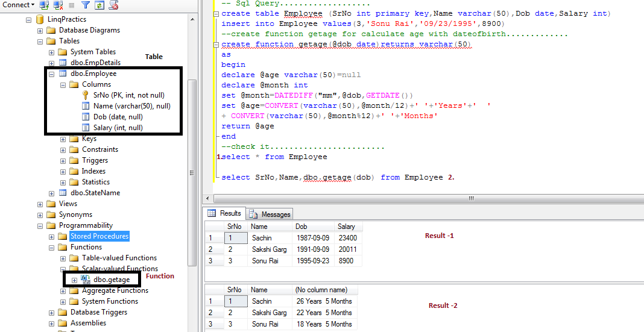Expand the System Tables node
The height and width of the screenshot is (332, 644).
click(x=51, y=52)
